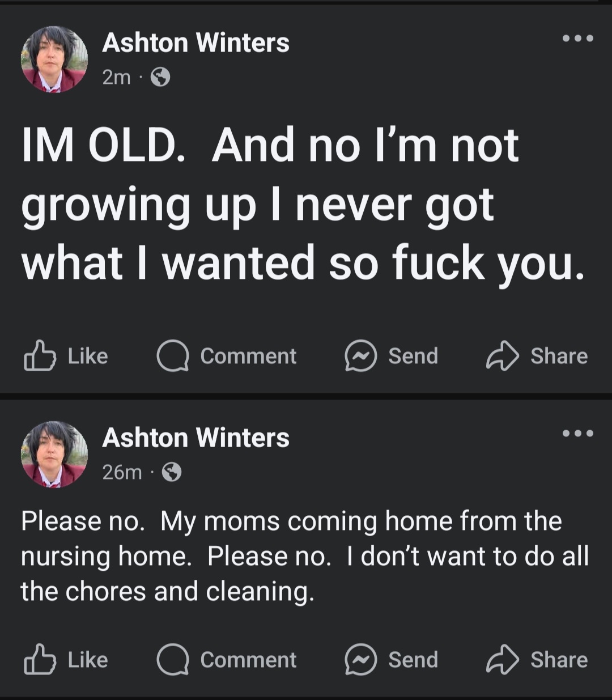The height and width of the screenshot is (700, 612).
Task: Open three-dot options menu on top post
Action: (x=577, y=39)
